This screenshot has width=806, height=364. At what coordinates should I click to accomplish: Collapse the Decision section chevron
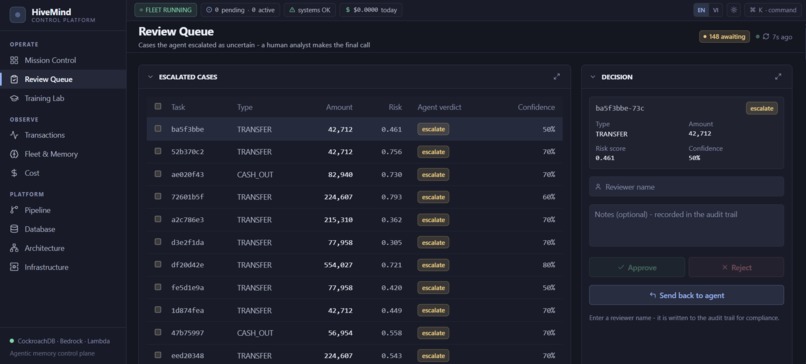(593, 77)
